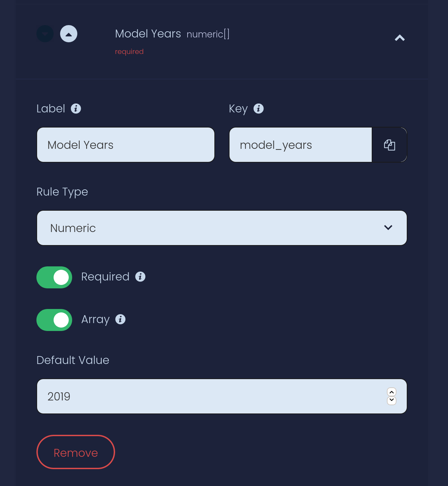Toggle Required off for Model Years field

pos(54,277)
